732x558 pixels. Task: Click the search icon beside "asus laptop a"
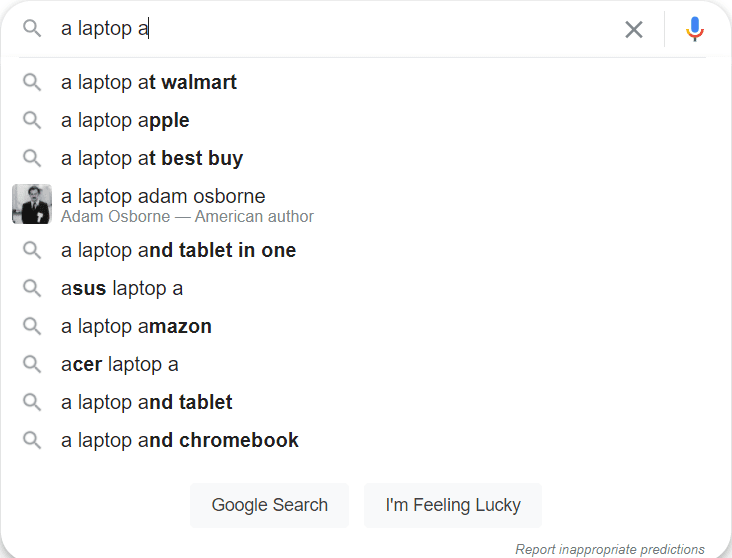(32, 288)
